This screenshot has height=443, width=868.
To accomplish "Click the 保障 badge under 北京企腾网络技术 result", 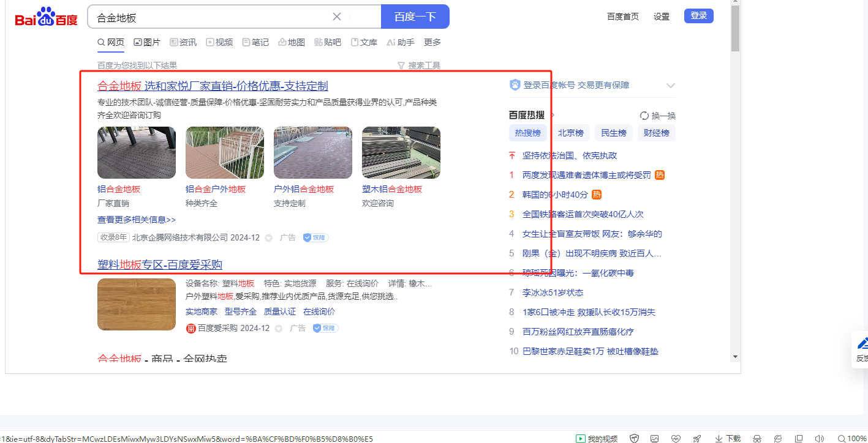I will click(315, 237).
